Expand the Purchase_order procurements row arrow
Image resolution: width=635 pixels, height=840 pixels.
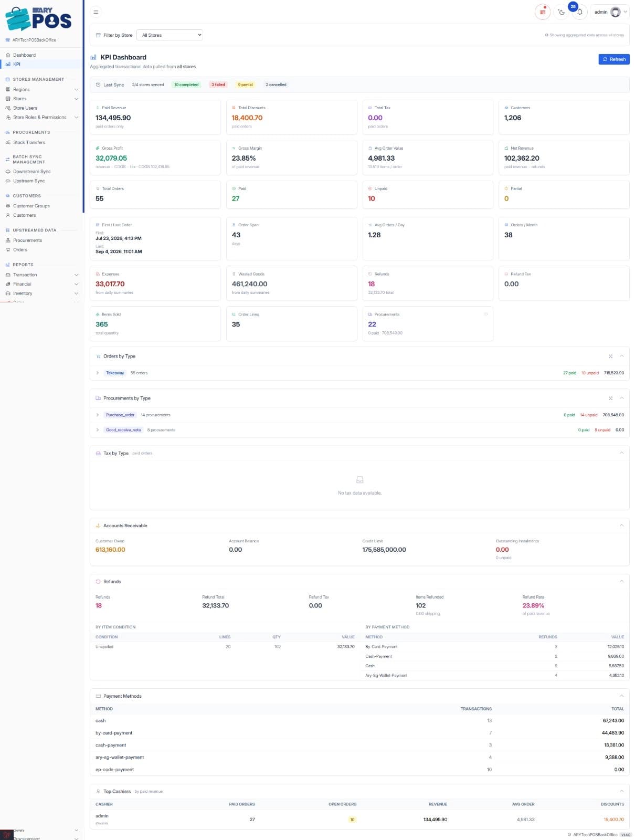[x=98, y=415]
